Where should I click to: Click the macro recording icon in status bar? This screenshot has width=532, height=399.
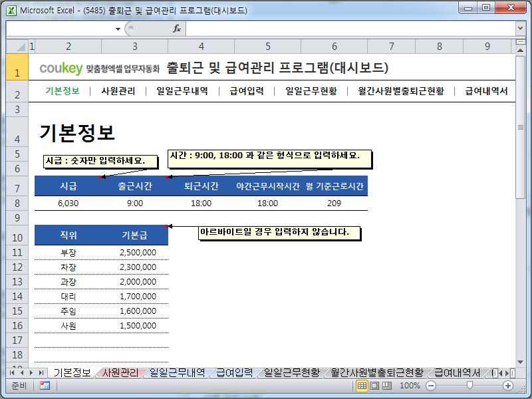[x=45, y=386]
